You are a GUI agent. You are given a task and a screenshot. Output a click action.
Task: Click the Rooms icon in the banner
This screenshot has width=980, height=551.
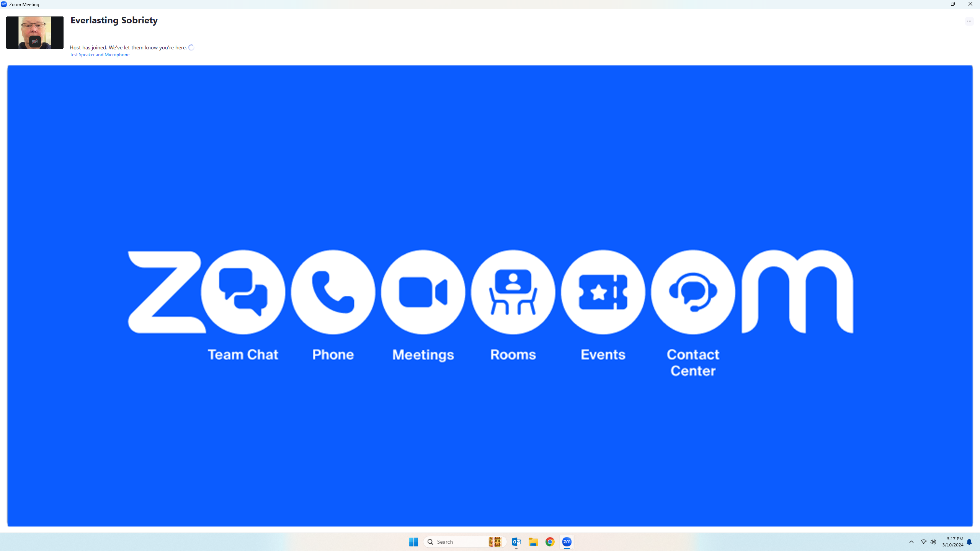pyautogui.click(x=513, y=292)
